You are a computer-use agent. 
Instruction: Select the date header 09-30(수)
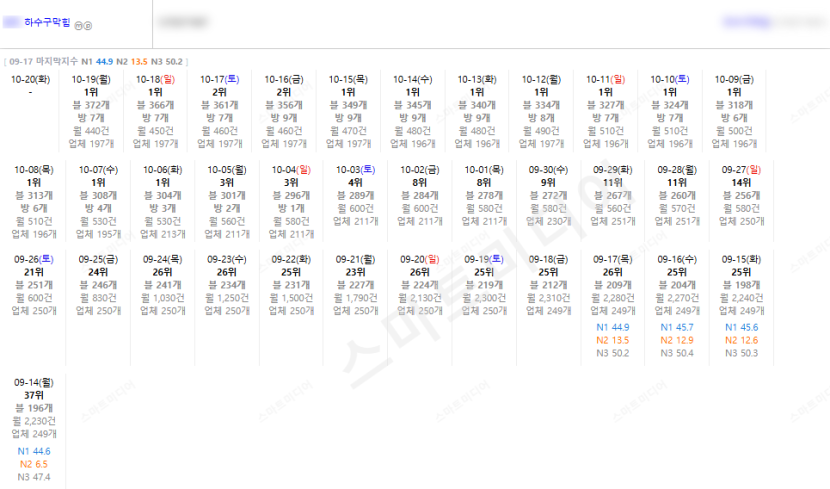click(548, 170)
